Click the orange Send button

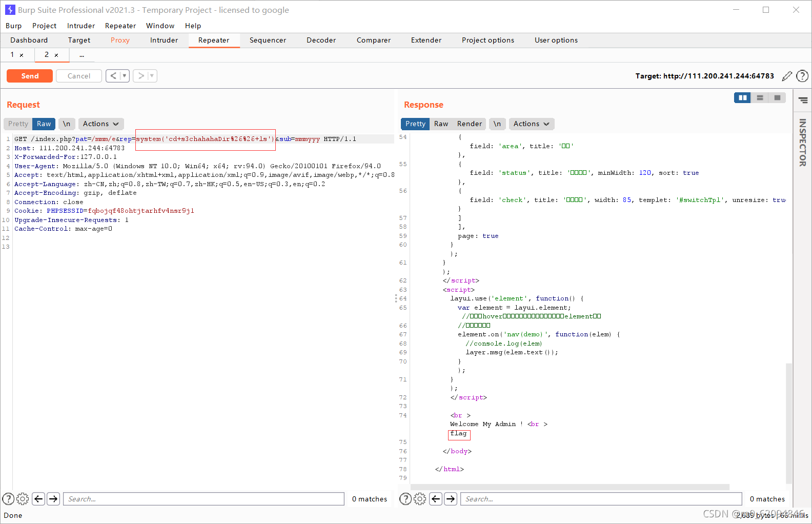[30, 76]
